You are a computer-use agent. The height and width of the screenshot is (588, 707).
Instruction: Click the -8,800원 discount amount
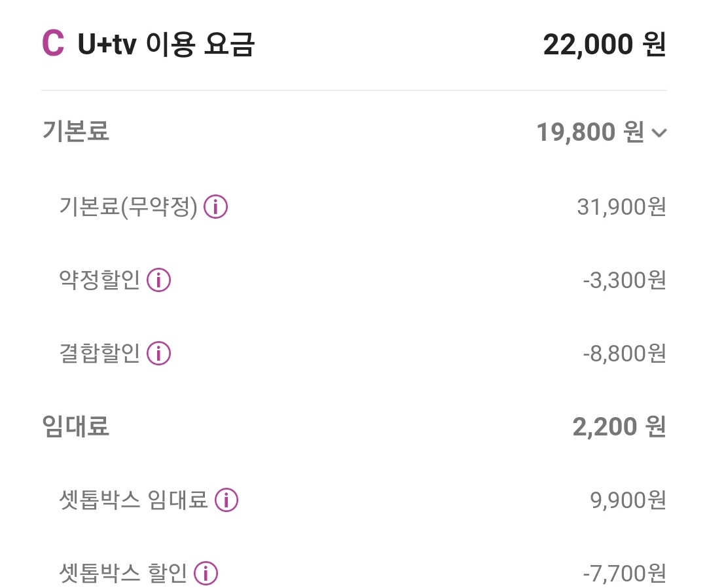pyautogui.click(x=624, y=354)
